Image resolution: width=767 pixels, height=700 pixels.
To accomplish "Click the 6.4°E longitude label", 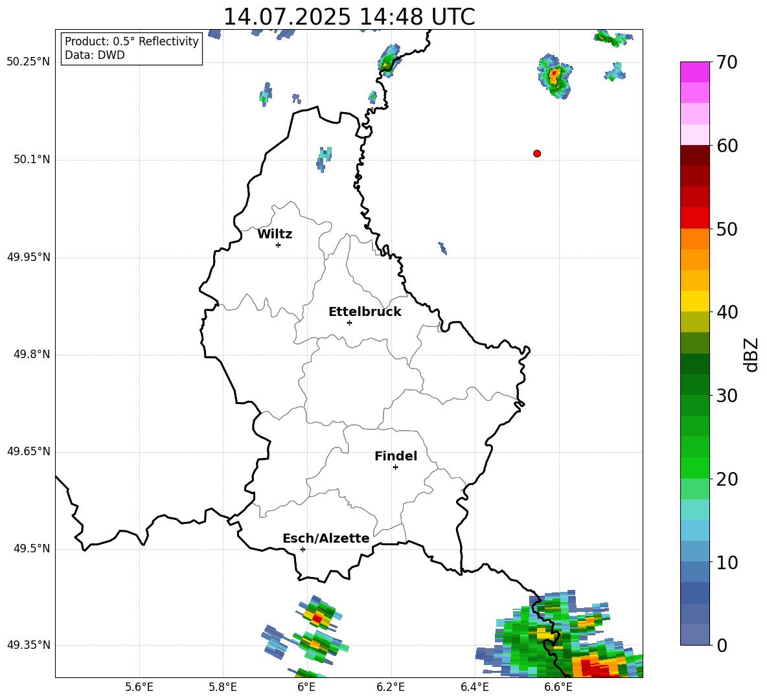I will (474, 687).
